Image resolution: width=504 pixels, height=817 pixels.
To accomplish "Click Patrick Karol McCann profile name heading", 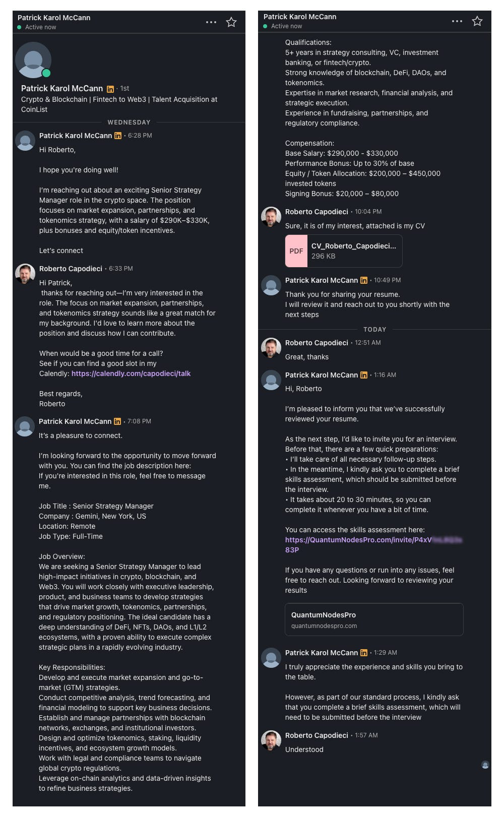I will pos(62,89).
